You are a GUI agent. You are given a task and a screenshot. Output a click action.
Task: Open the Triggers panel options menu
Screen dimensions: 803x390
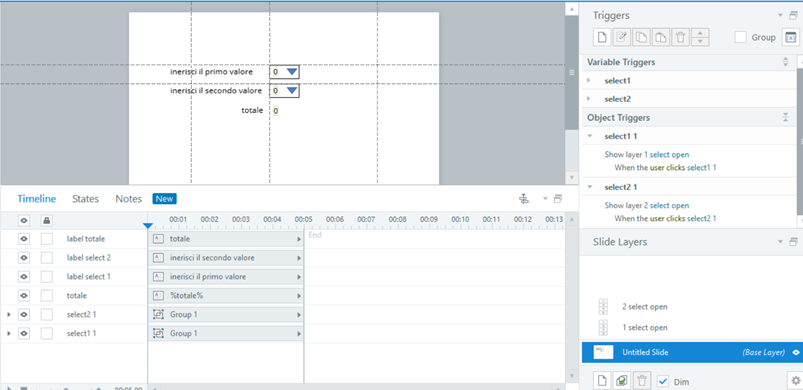[x=780, y=15]
